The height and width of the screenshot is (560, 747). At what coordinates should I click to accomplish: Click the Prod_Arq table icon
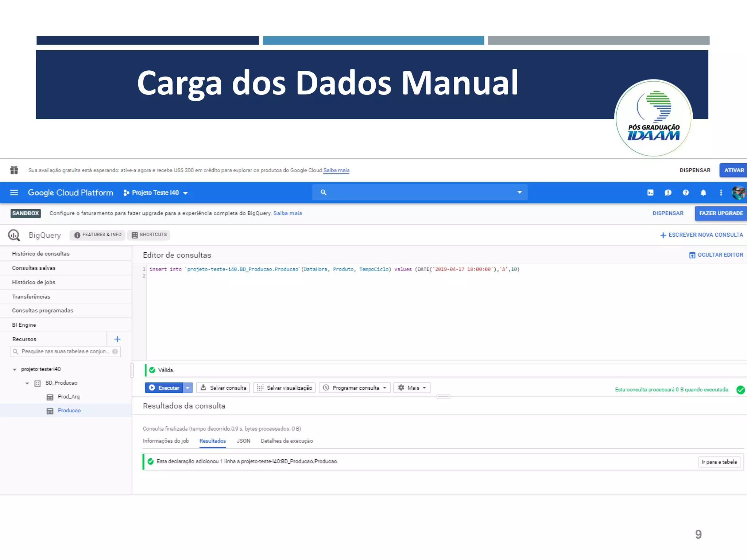click(50, 397)
